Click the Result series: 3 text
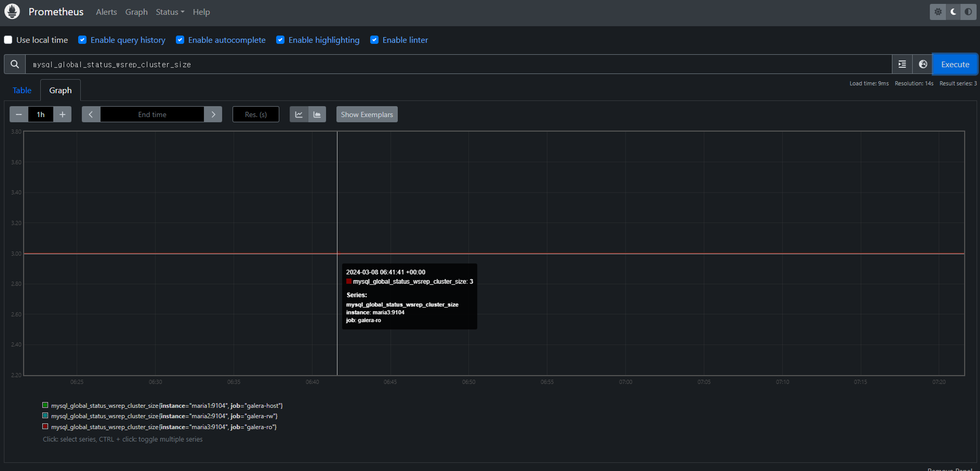980x471 pixels. (x=958, y=83)
